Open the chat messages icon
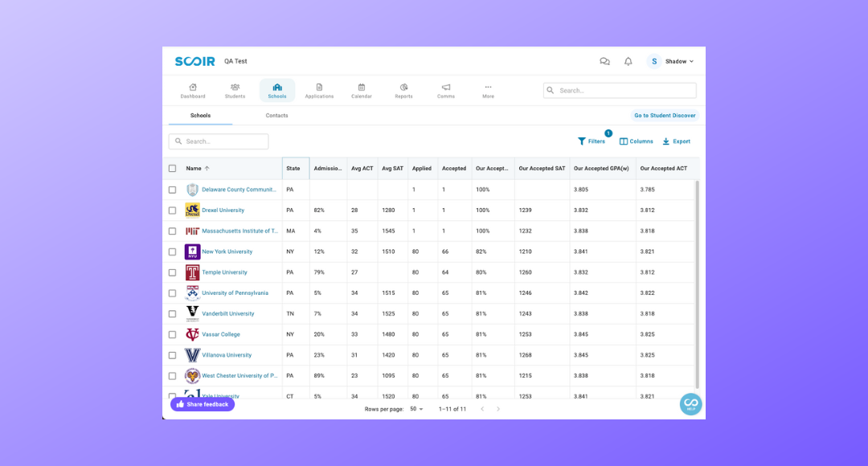The height and width of the screenshot is (466, 868). (x=604, y=61)
